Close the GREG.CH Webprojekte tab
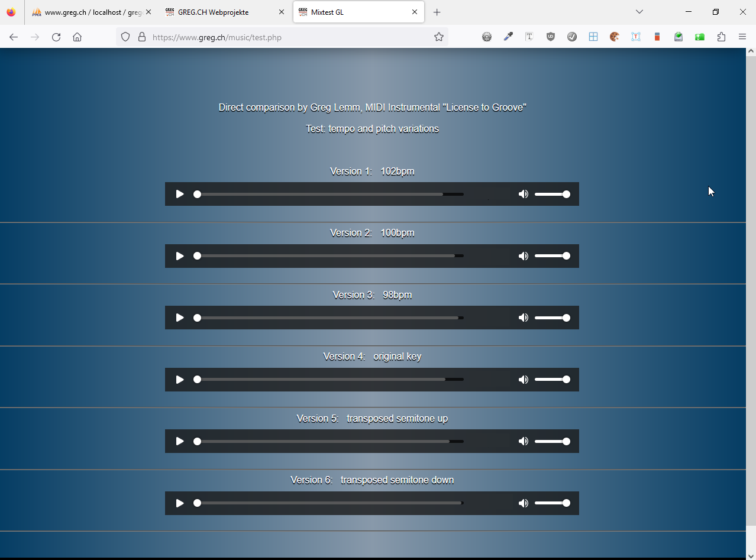 282,12
